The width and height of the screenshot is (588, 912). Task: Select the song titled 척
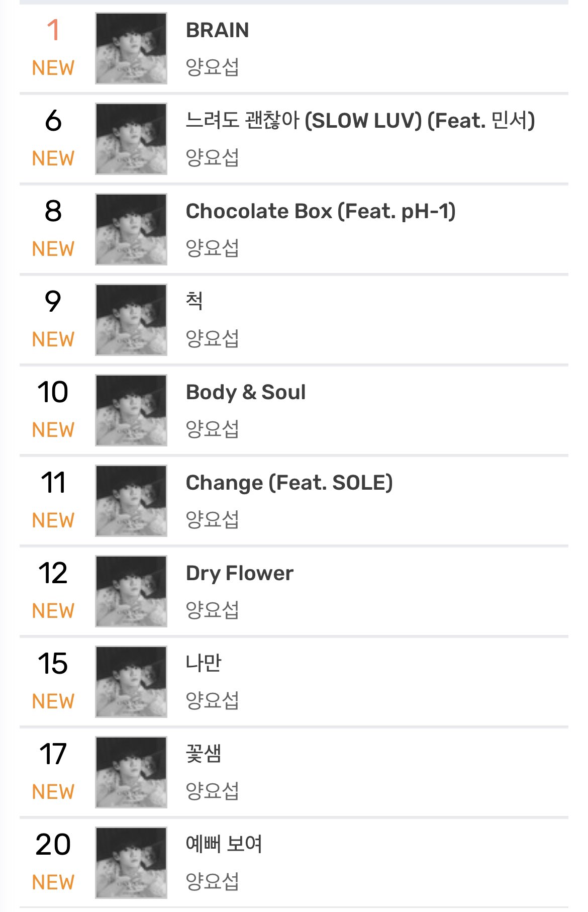[x=194, y=301]
